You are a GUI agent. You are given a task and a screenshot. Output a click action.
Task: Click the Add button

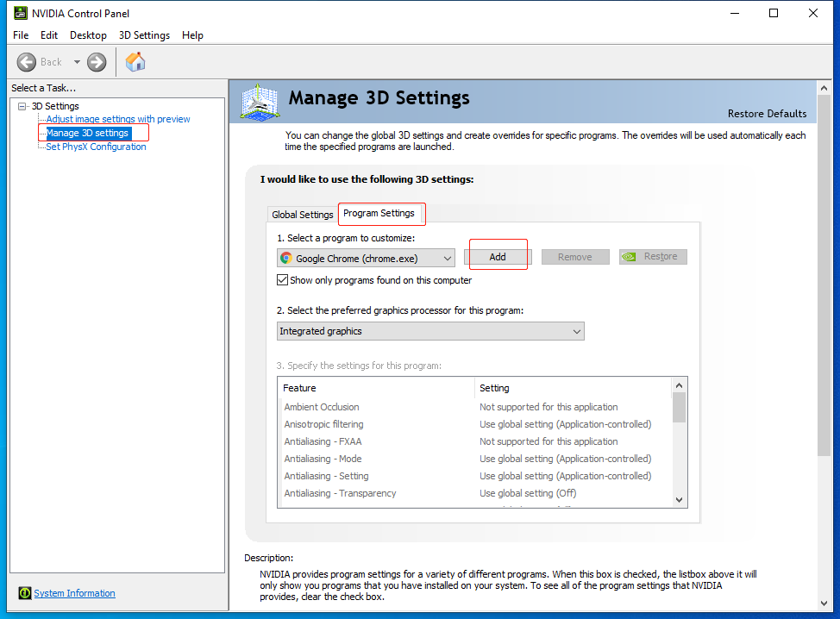coord(498,257)
